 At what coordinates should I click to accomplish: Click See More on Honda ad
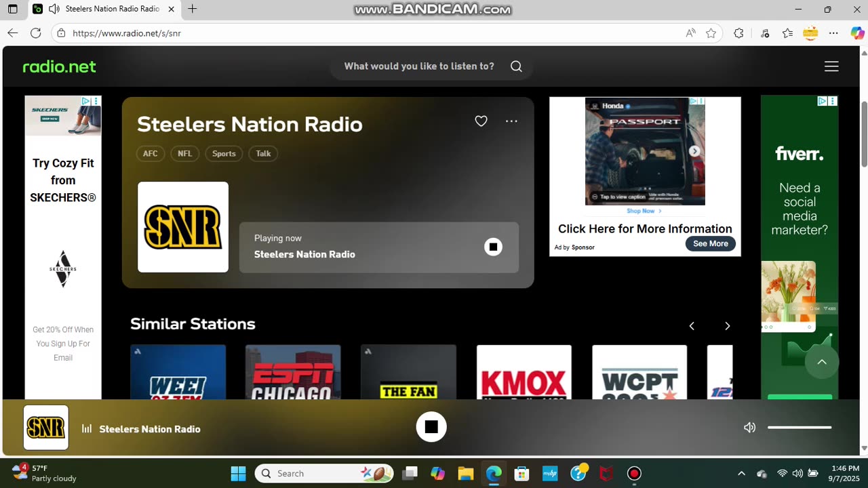(710, 244)
